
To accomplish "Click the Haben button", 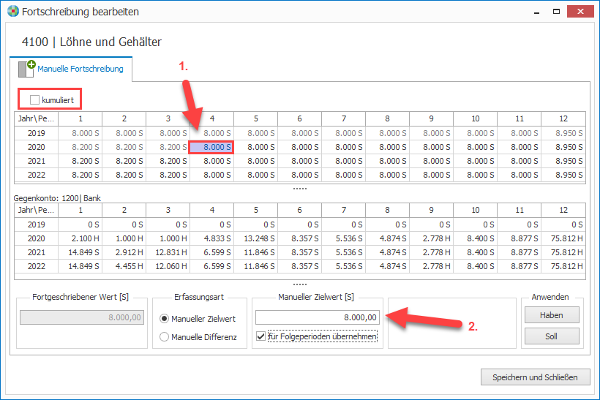I will (551, 315).
